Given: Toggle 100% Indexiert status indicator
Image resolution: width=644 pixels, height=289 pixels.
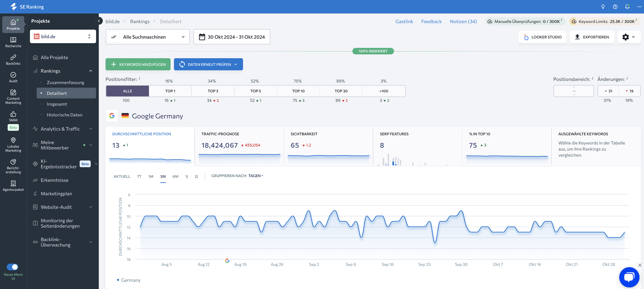Looking at the screenshot, I should [x=373, y=51].
